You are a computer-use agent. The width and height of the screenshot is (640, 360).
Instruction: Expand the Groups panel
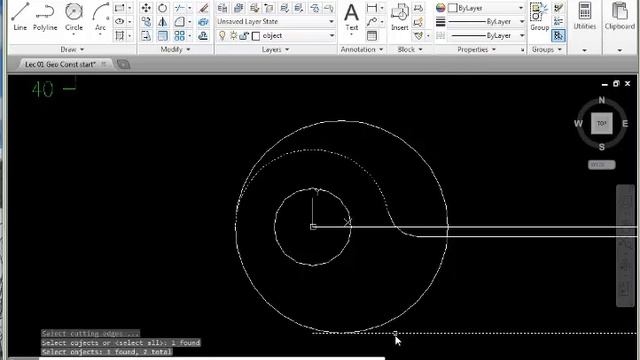(x=547, y=49)
